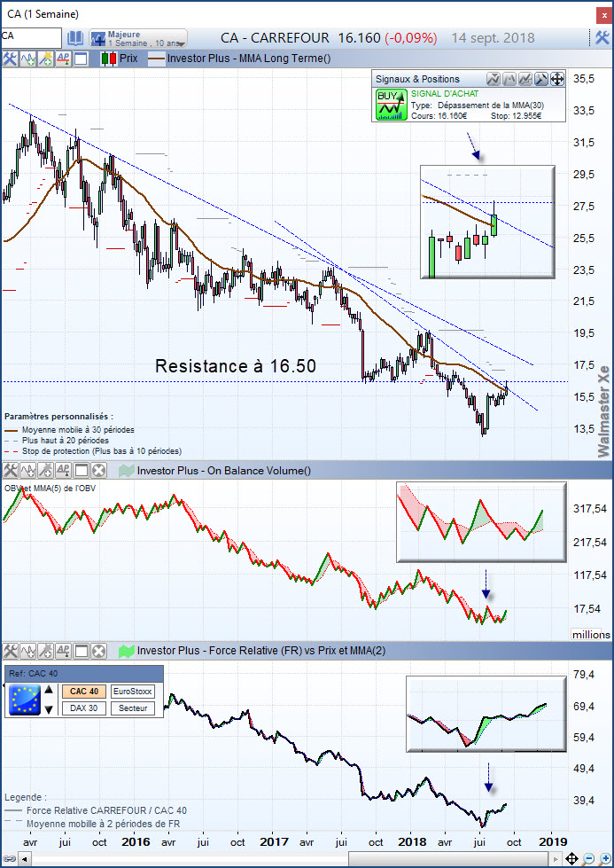Click window frame icon in On Balance Volume toolbar
Viewport: 614px width, 868px height.
[82, 471]
